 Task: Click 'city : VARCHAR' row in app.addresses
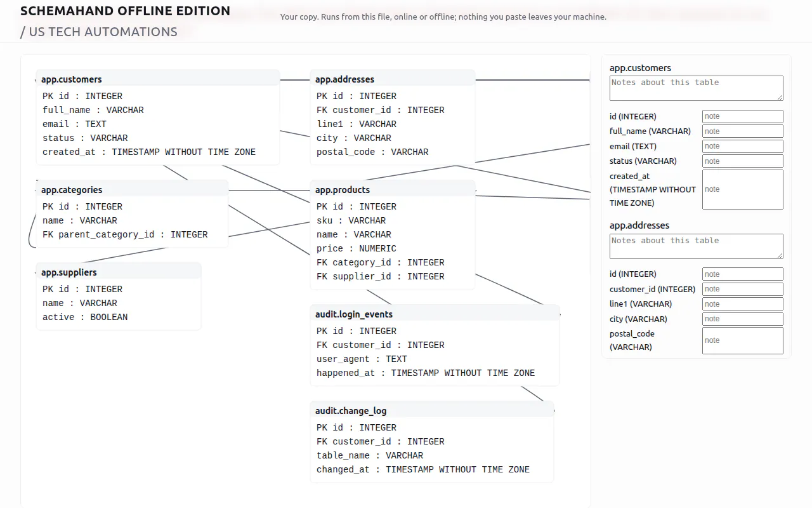354,138
